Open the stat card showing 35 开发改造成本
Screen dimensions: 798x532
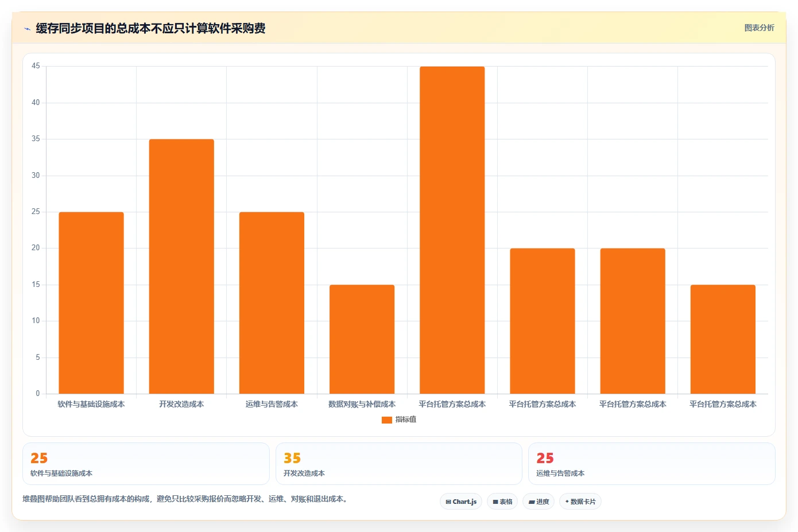coord(399,464)
